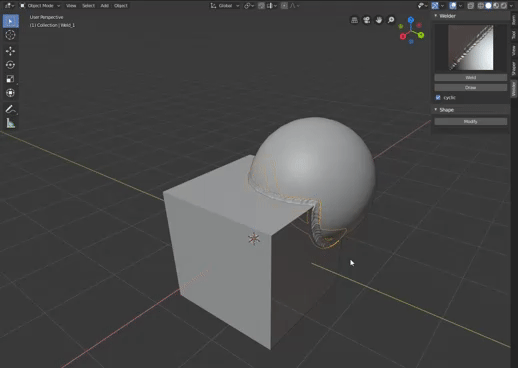Click the weld preview thumbnail
Image resolution: width=518 pixels, height=368 pixels.
click(471, 48)
